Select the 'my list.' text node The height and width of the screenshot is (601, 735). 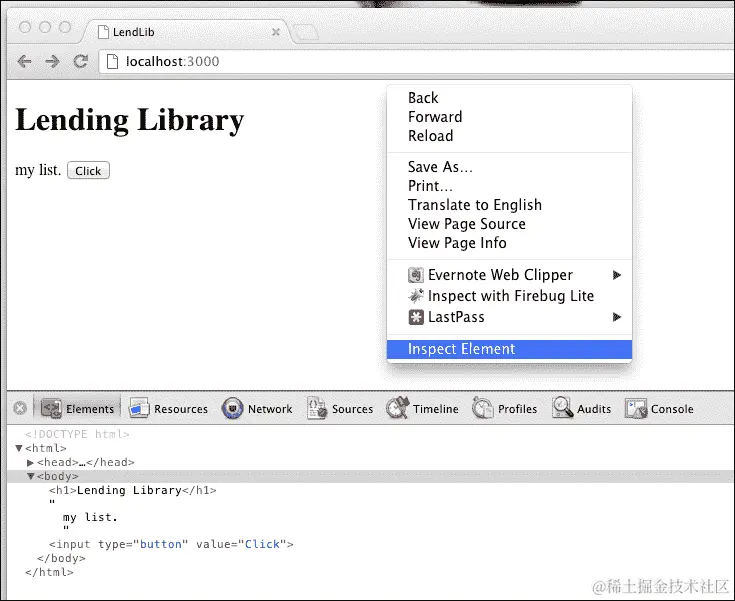(90, 518)
